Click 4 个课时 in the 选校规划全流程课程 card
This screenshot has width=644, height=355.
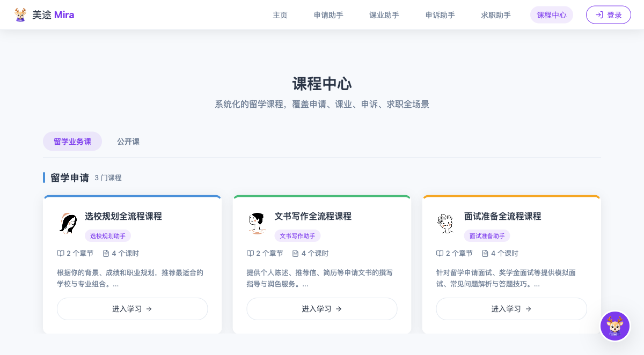coord(125,254)
